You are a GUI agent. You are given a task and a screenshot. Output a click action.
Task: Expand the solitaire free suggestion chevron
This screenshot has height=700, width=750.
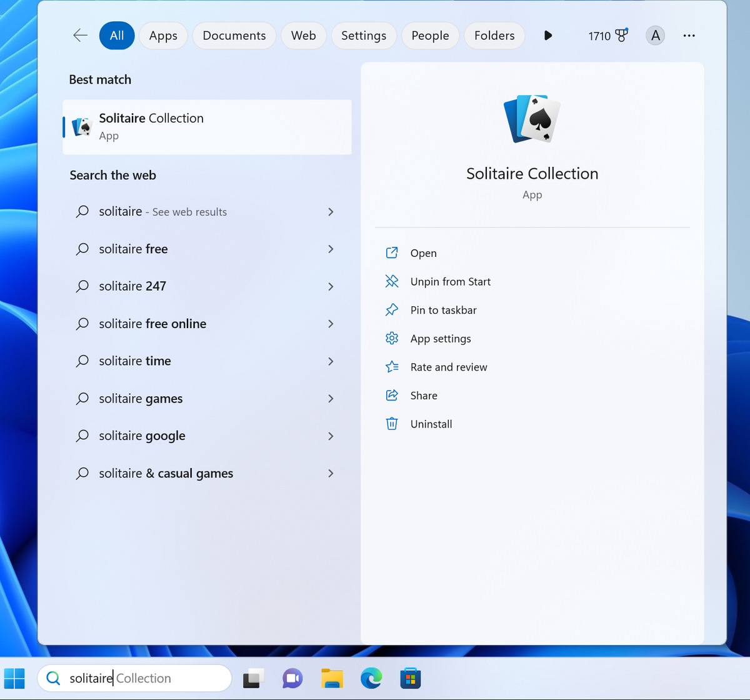[331, 249]
